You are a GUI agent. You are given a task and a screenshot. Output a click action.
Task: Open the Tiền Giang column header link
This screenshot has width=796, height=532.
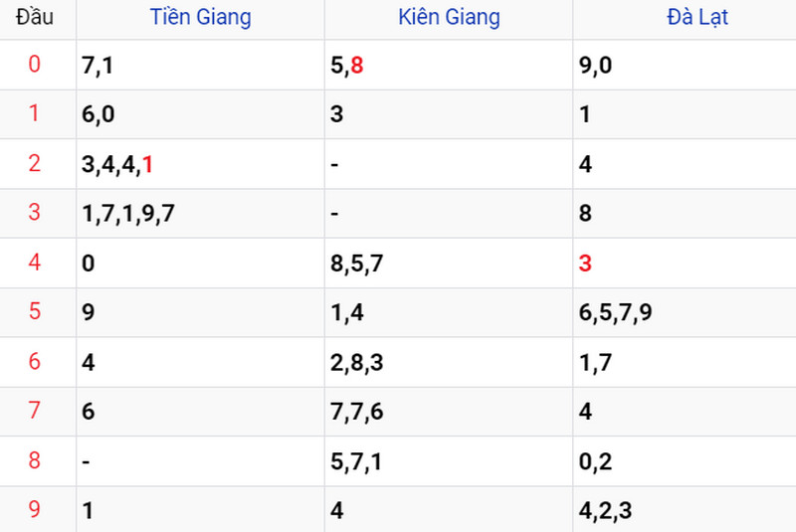click(201, 17)
